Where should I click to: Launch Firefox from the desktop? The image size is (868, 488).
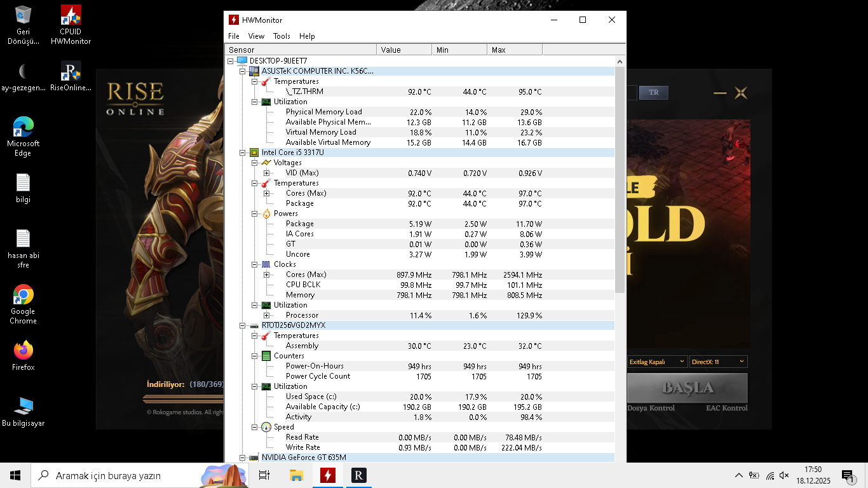(23, 356)
